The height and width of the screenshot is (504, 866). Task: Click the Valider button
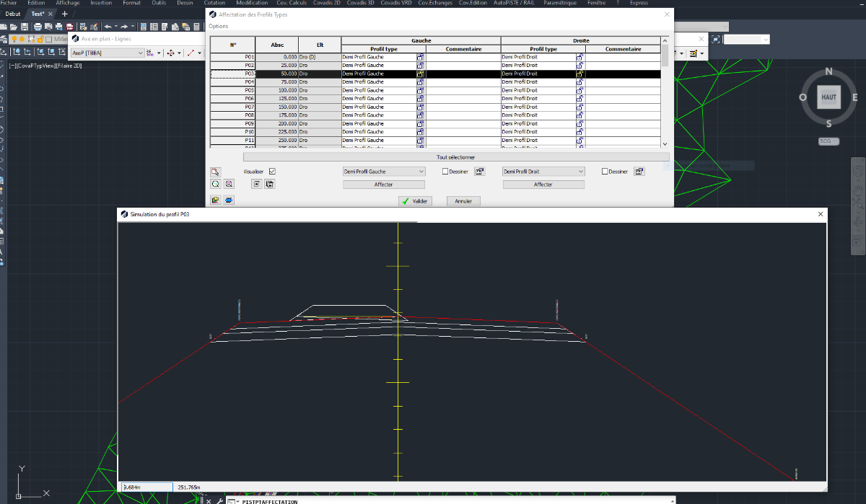(x=416, y=201)
